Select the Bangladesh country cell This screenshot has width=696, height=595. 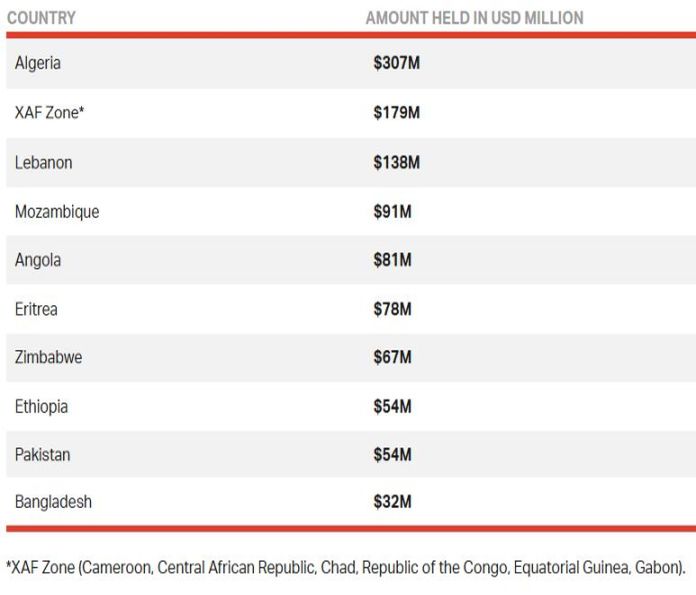click(53, 502)
